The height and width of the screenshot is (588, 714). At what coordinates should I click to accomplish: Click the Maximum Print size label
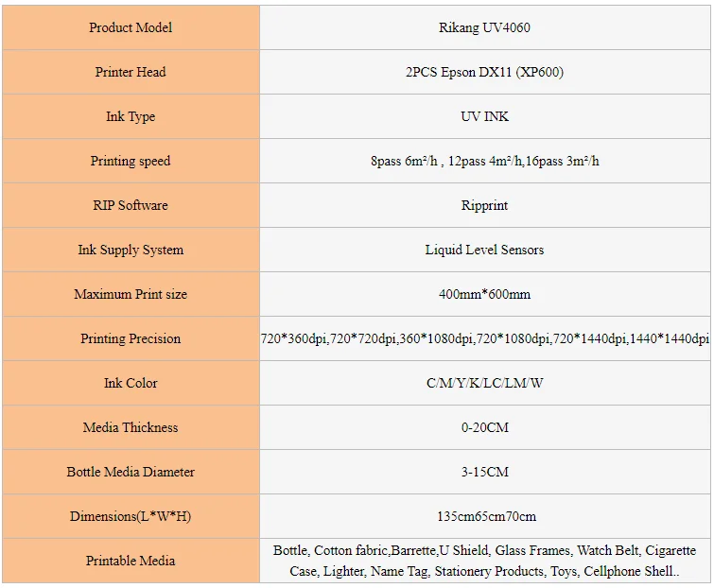click(x=131, y=294)
